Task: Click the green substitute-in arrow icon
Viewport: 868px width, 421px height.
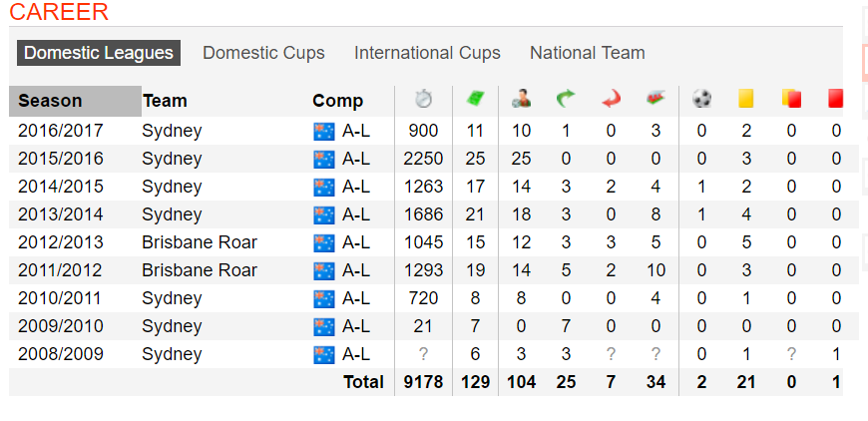Action: click(x=566, y=99)
